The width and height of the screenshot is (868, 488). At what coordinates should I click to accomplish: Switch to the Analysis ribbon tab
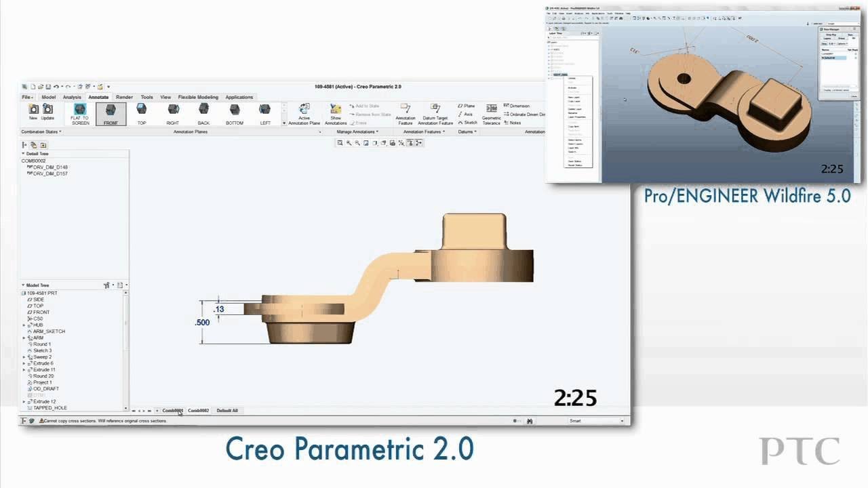coord(72,97)
